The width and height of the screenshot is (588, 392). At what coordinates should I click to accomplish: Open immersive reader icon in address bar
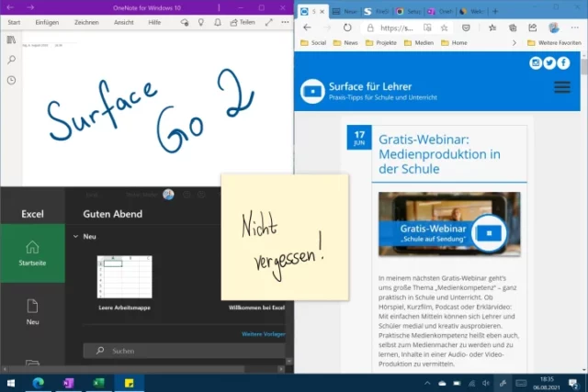427,28
